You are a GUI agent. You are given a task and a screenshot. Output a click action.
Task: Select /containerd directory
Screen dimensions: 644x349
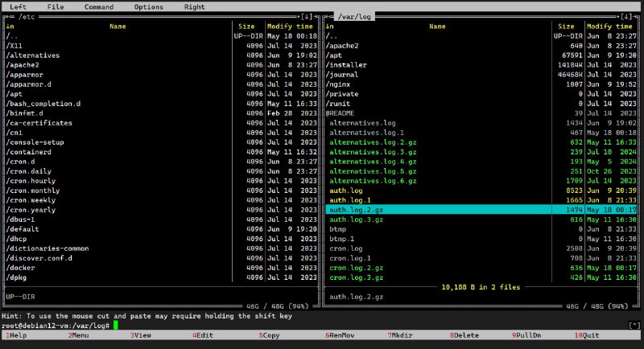tap(118, 152)
